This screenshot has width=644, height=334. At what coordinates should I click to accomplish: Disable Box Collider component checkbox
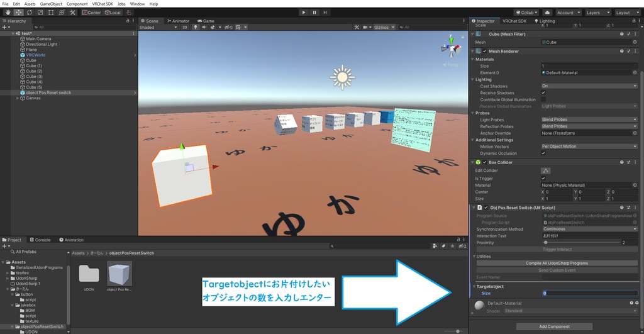485,162
